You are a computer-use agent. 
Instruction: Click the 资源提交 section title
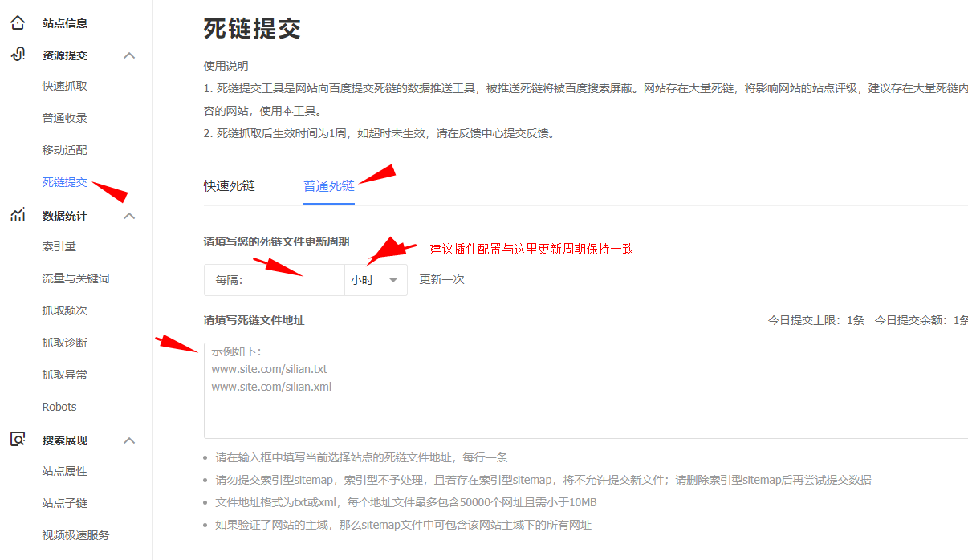pos(65,55)
